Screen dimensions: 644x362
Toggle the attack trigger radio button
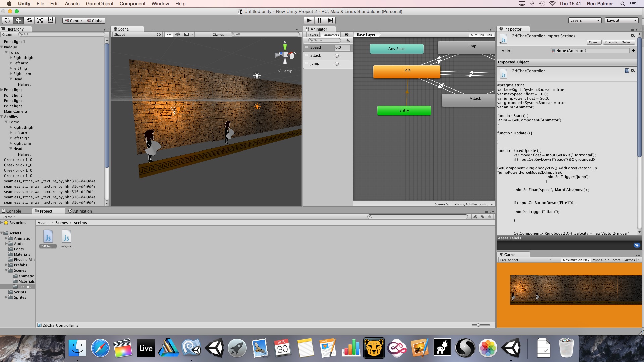click(x=337, y=56)
